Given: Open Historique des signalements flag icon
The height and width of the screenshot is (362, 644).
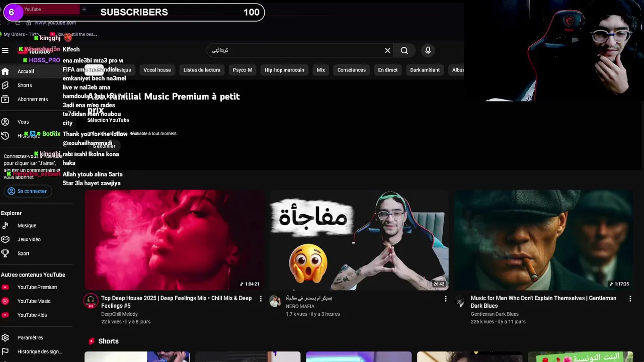Looking at the screenshot, I should tap(5, 351).
